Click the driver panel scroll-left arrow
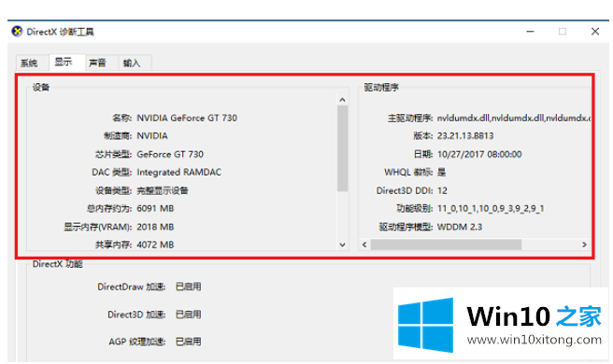Image resolution: width=613 pixels, height=364 pixels. point(364,245)
